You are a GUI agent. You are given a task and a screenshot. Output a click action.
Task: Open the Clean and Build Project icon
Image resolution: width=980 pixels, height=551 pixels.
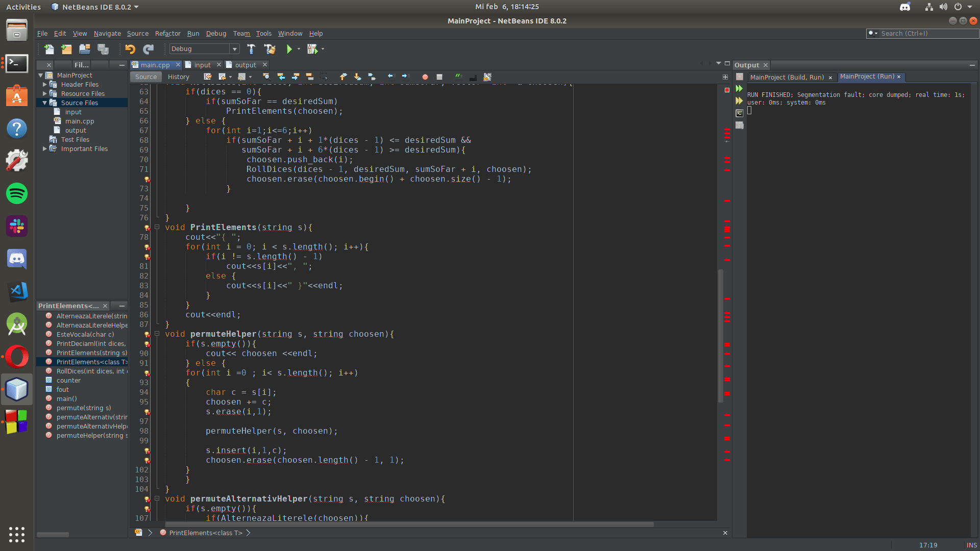(x=269, y=49)
